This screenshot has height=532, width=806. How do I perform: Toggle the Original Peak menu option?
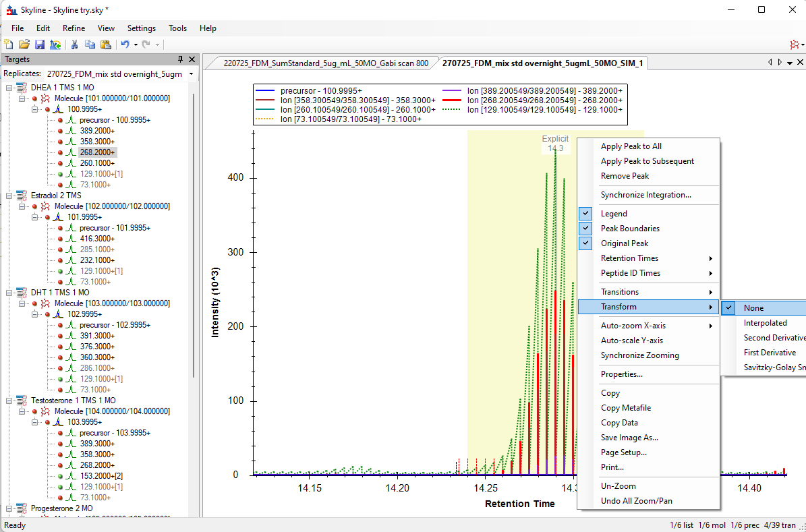point(625,243)
